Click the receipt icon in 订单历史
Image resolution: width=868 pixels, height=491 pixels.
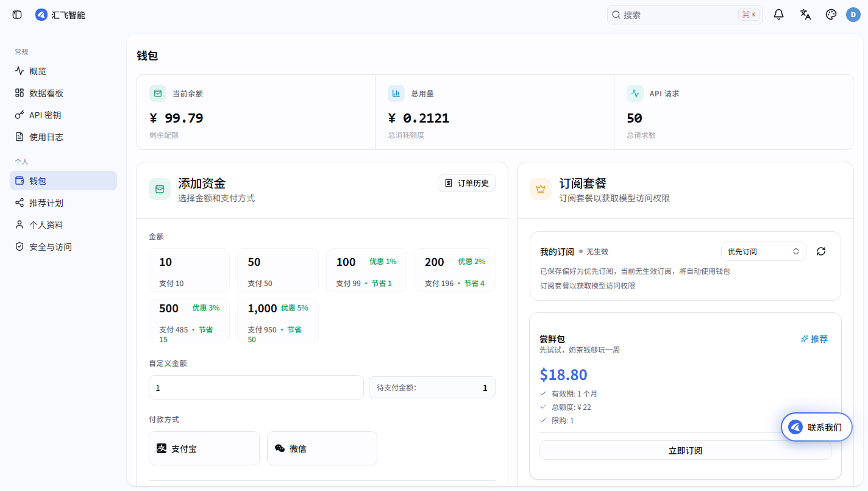(x=449, y=183)
